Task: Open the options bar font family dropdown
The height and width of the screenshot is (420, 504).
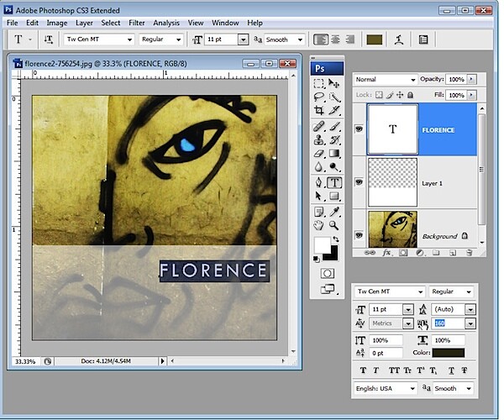Action: pyautogui.click(x=129, y=39)
